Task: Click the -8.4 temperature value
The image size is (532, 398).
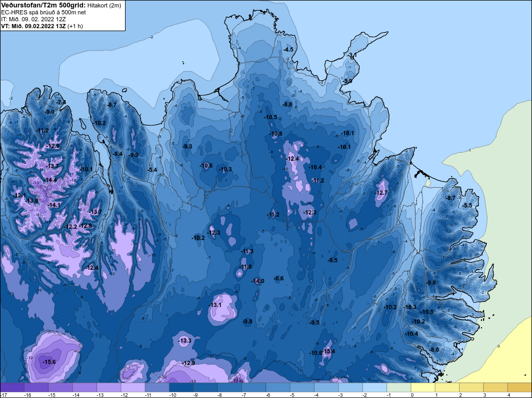Action: pos(118,154)
